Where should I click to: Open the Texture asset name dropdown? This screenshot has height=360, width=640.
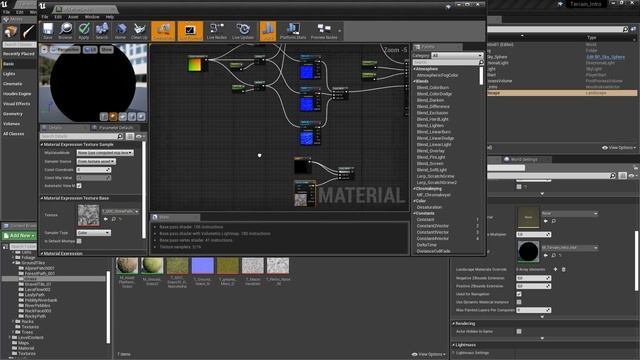pyautogui.click(x=120, y=211)
